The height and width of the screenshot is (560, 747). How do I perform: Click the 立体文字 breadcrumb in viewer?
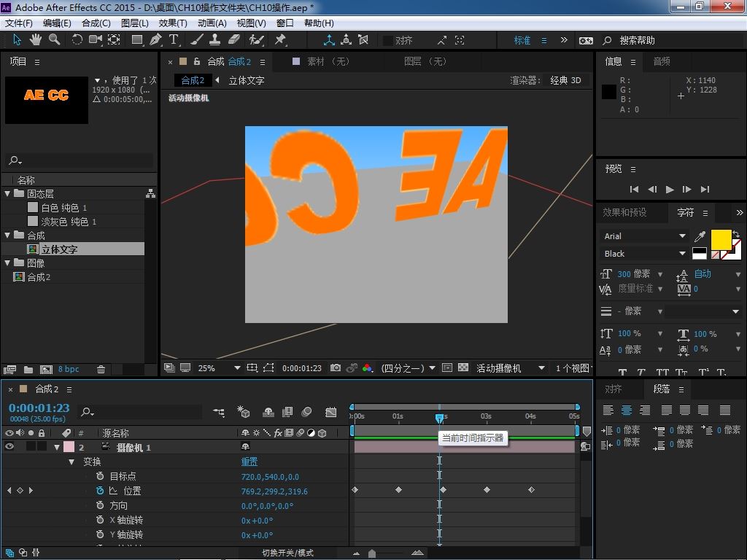[247, 80]
